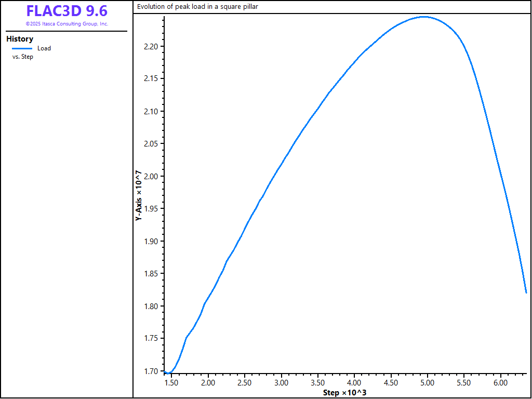Select the Load legend label

[44, 48]
